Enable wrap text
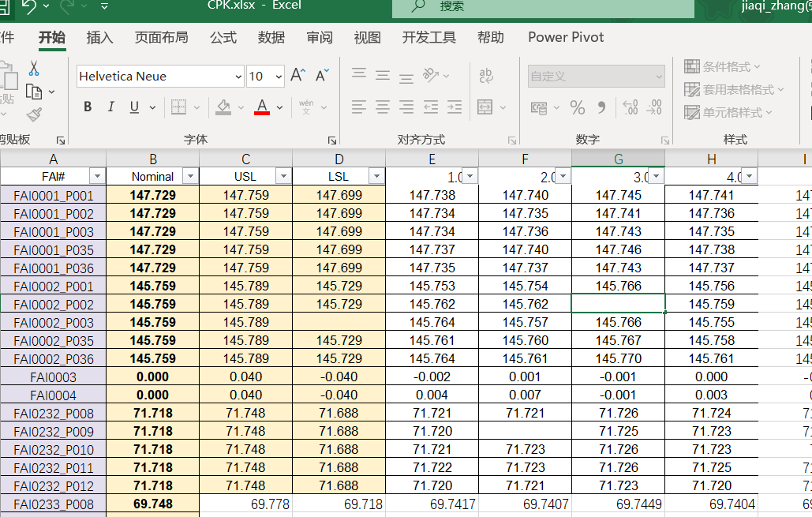This screenshot has width=812, height=517. pos(486,76)
